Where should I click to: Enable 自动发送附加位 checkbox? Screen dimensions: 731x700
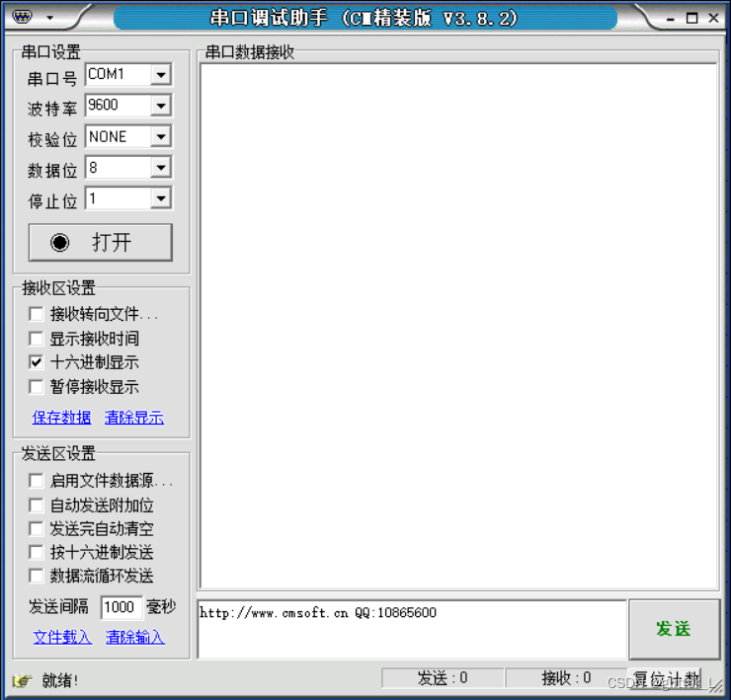pos(36,505)
